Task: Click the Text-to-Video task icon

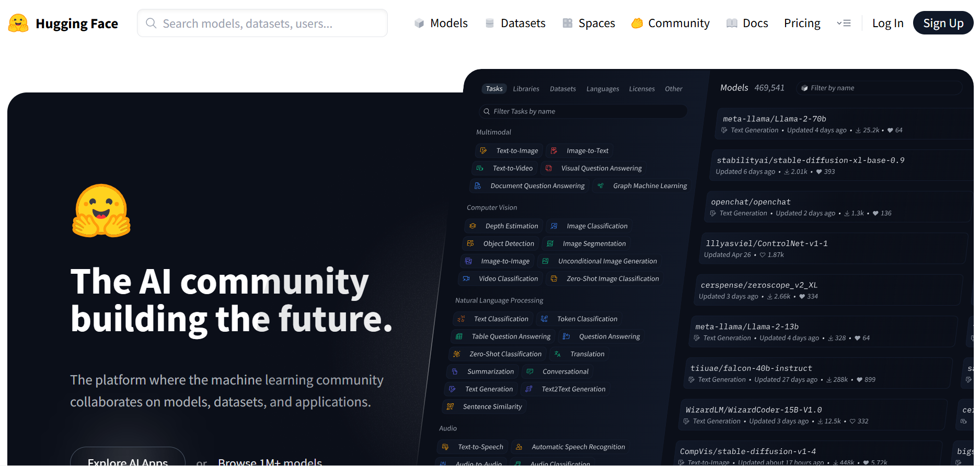Action: coord(480,168)
